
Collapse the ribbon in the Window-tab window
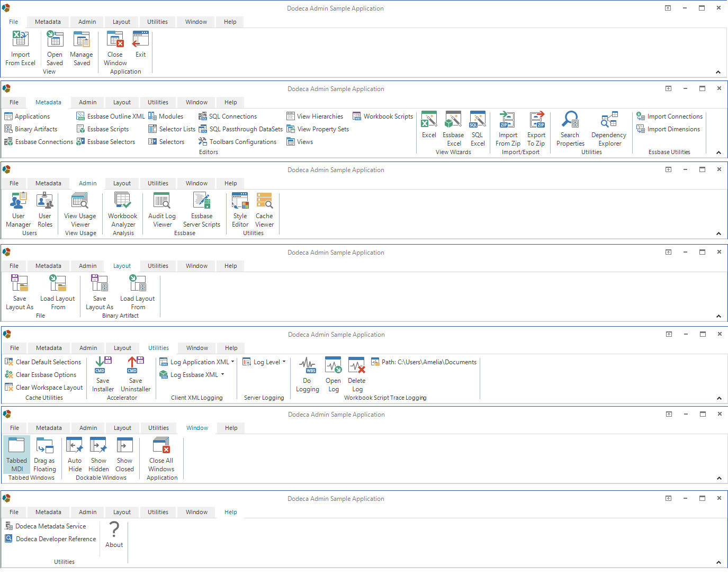[x=719, y=478]
